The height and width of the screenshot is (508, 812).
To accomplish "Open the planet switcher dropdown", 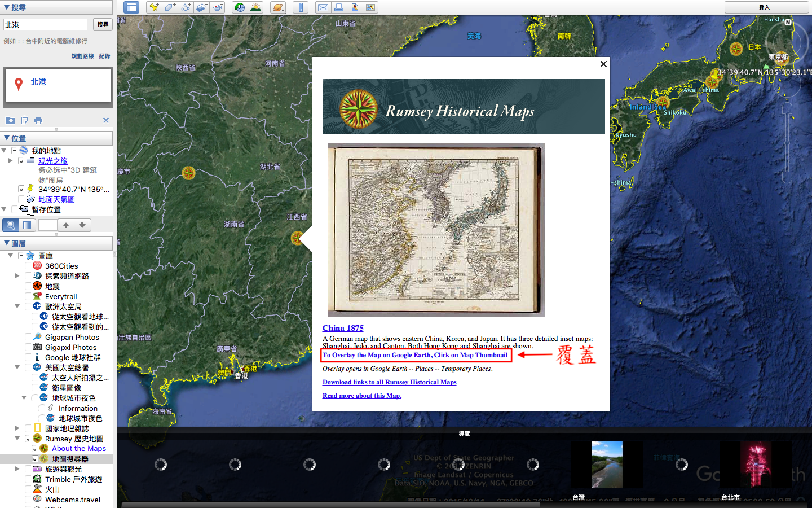I will [278, 7].
